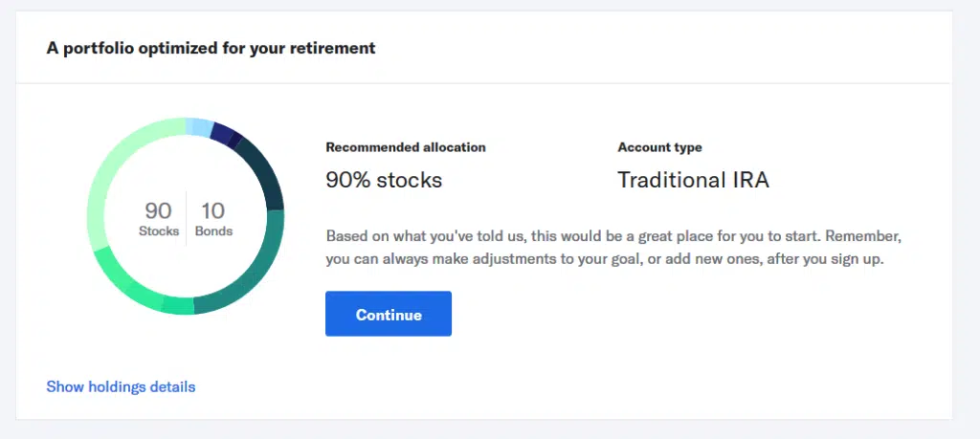The width and height of the screenshot is (980, 439).
Task: Click the number 10 in donut center
Action: (x=213, y=210)
